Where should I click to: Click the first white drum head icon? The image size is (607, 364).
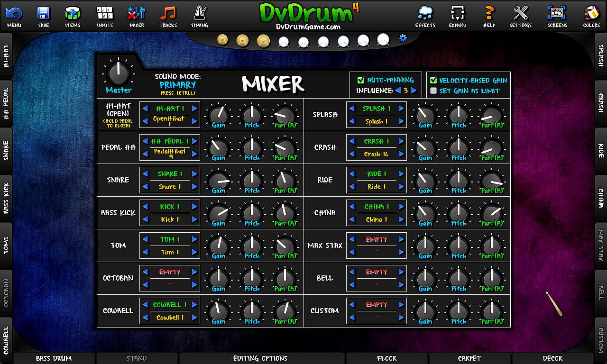[284, 42]
